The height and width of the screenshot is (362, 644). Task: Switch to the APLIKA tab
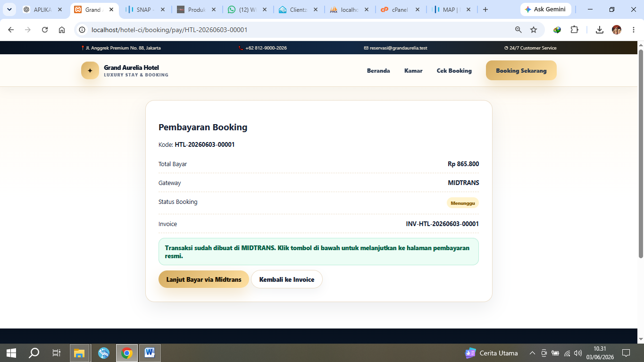(42, 9)
